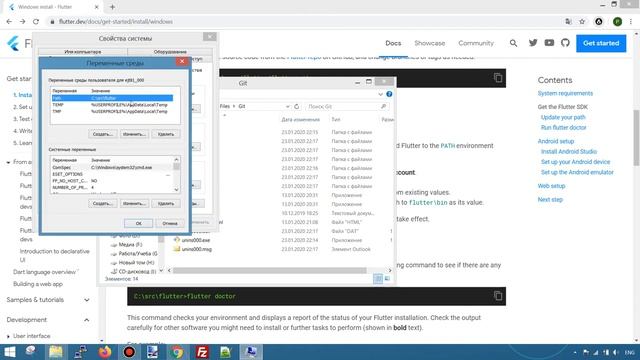Viewport: 640px width, 360px height.
Task: Click the translate page icon in address bar
Action: click(x=569, y=22)
